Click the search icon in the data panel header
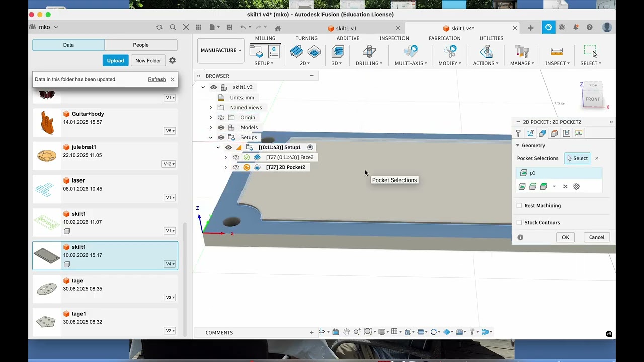 (x=173, y=27)
